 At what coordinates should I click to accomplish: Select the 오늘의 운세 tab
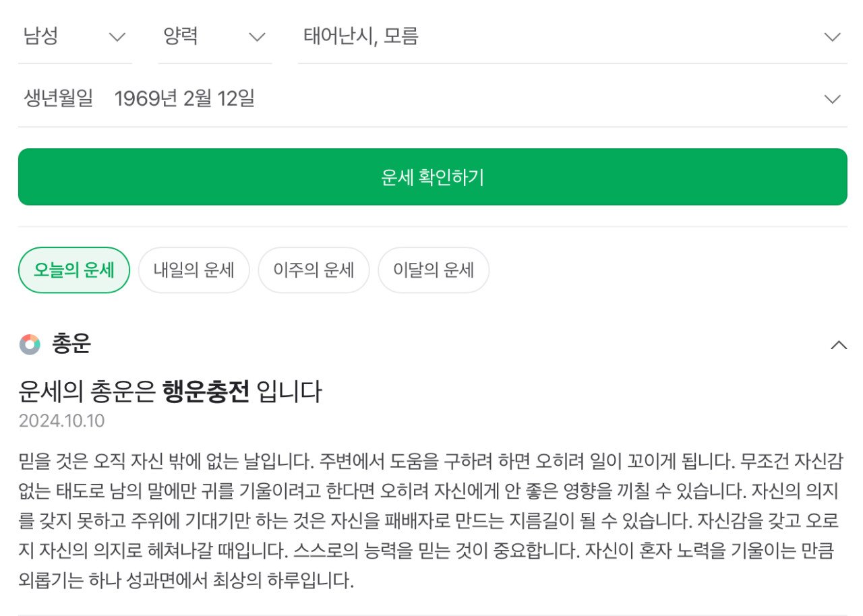click(74, 270)
